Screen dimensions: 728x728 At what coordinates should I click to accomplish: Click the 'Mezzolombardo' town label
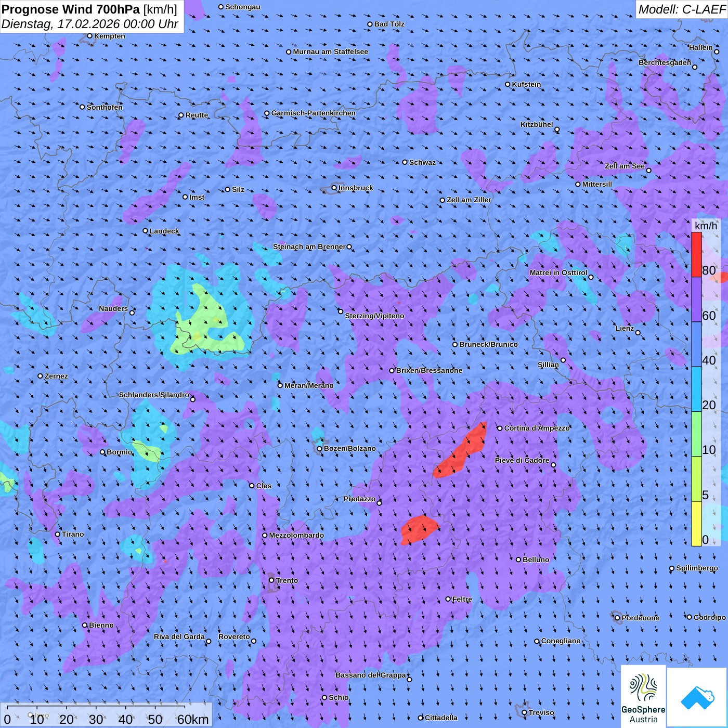coord(296,535)
